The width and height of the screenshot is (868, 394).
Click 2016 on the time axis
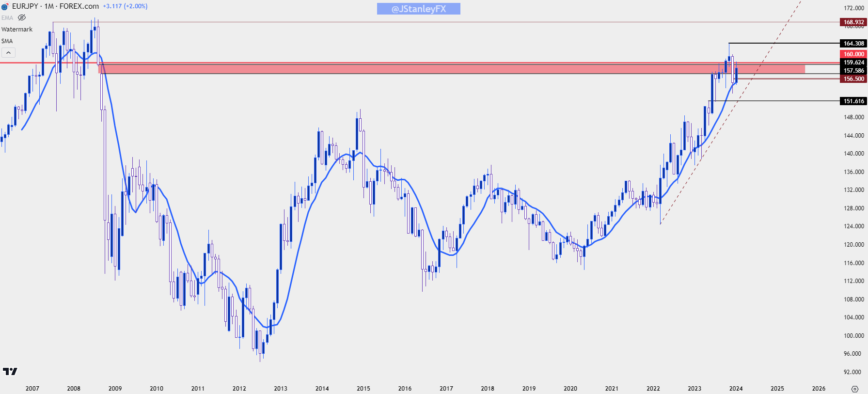(x=405, y=389)
